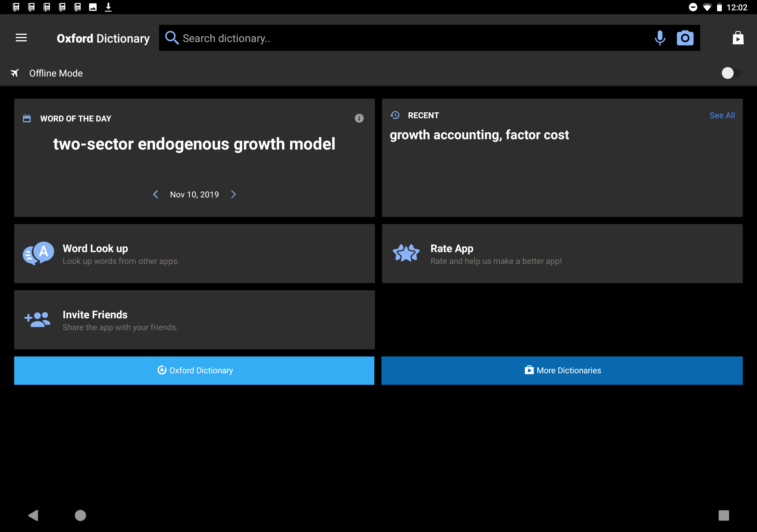
Task: Tap the download notification icon in status bar
Action: 108,7
